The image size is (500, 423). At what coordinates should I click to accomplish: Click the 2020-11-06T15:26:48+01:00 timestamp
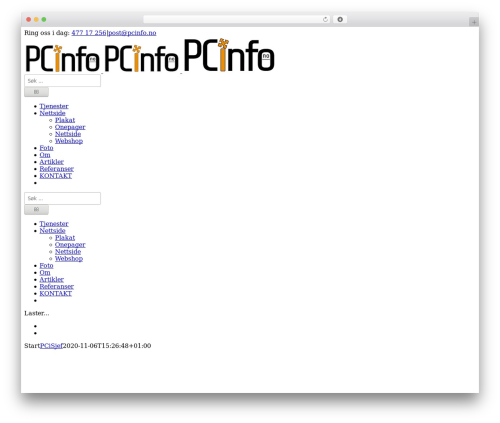click(107, 346)
